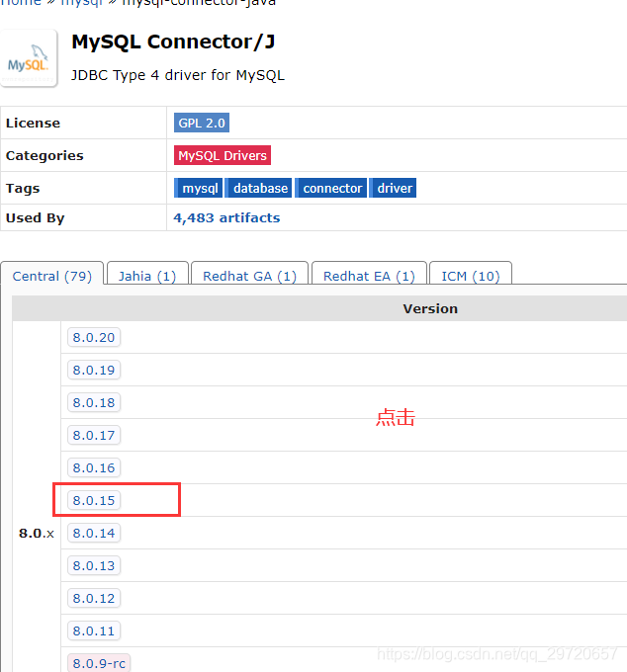Open version 8.0.9-rc

[99, 663]
